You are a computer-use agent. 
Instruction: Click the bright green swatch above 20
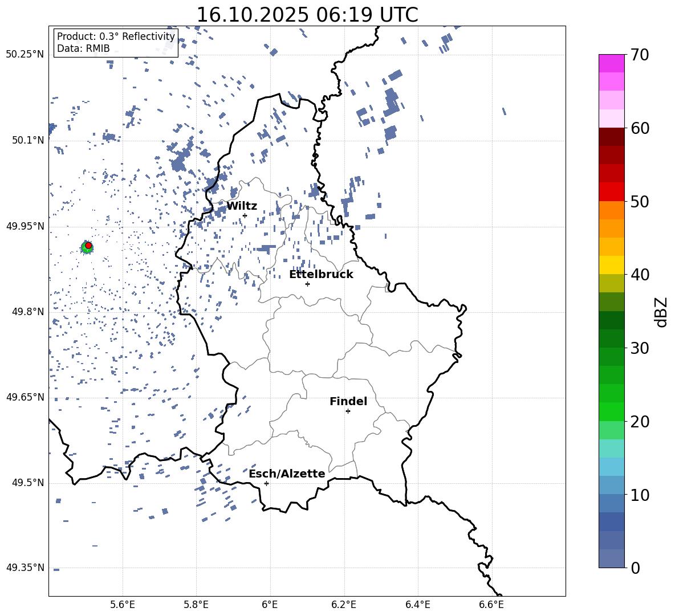pyautogui.click(x=611, y=411)
